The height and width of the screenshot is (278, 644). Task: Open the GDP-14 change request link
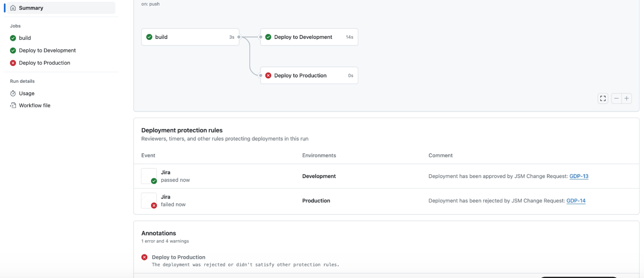click(x=576, y=201)
